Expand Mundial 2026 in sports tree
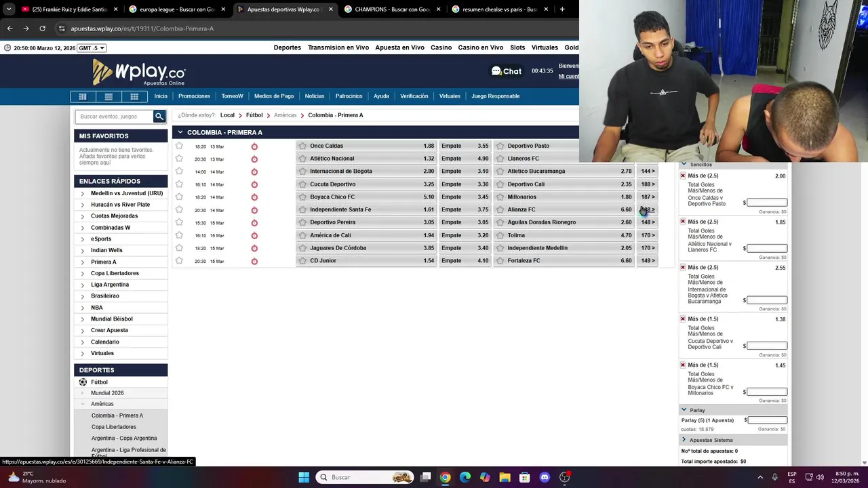This screenshot has height=488, width=868. pos(83,393)
